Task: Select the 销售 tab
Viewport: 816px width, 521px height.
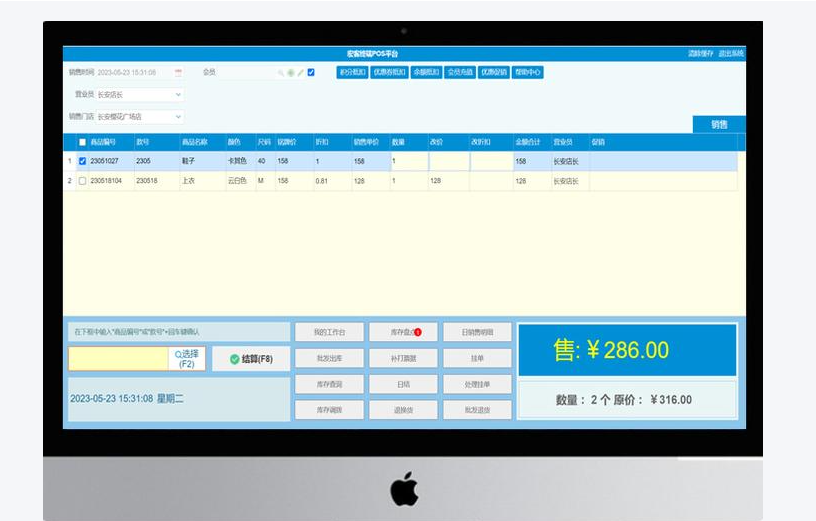Action: click(719, 124)
